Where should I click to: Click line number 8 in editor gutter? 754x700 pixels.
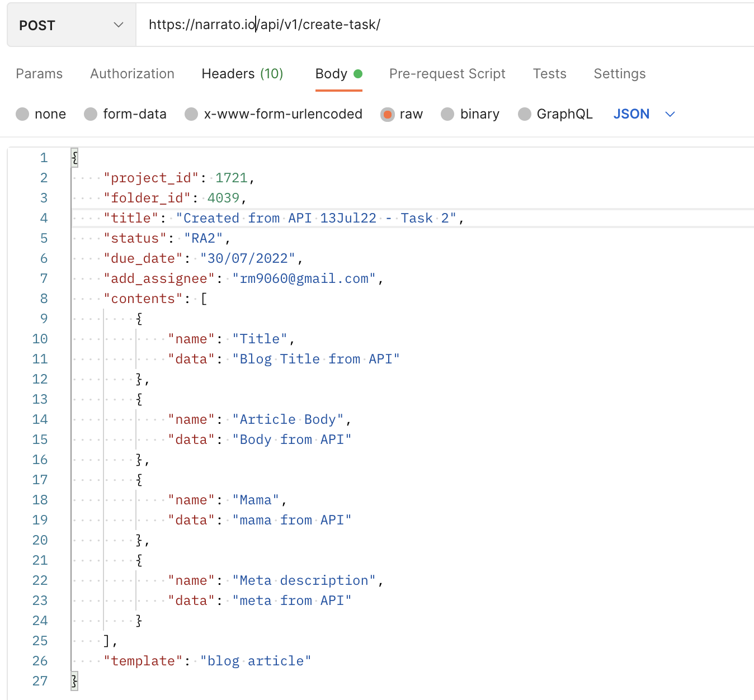click(x=44, y=299)
